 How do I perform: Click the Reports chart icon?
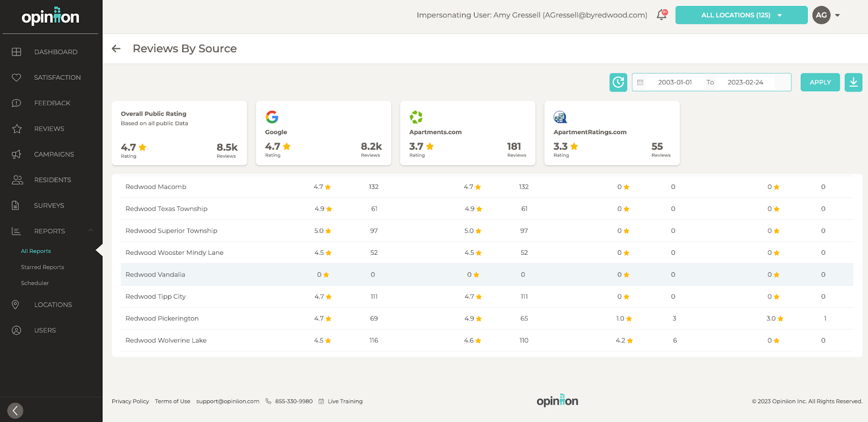click(16, 231)
